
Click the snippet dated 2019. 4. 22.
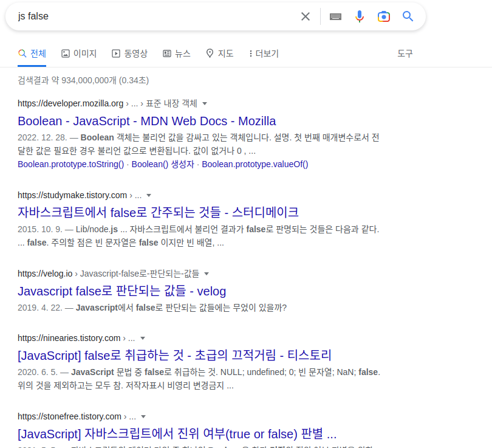152,308
